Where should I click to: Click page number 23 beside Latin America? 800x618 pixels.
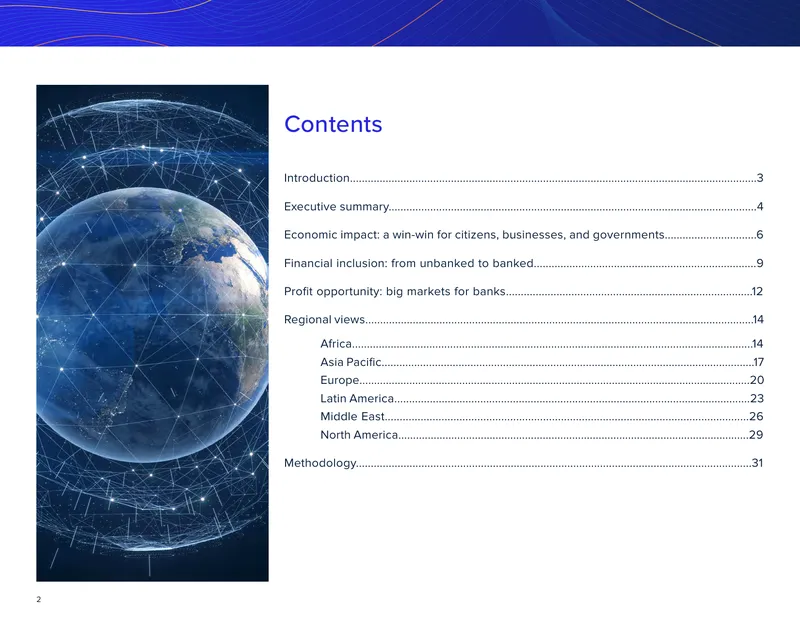click(x=757, y=399)
